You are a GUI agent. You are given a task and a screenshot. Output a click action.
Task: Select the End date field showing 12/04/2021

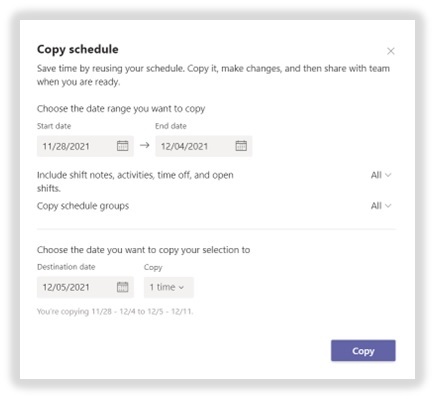click(x=204, y=146)
